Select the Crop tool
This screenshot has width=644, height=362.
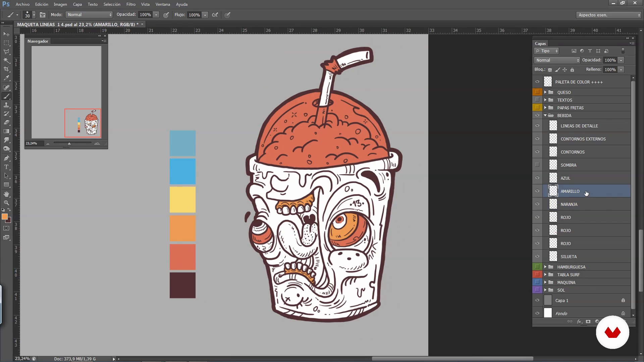tap(6, 69)
